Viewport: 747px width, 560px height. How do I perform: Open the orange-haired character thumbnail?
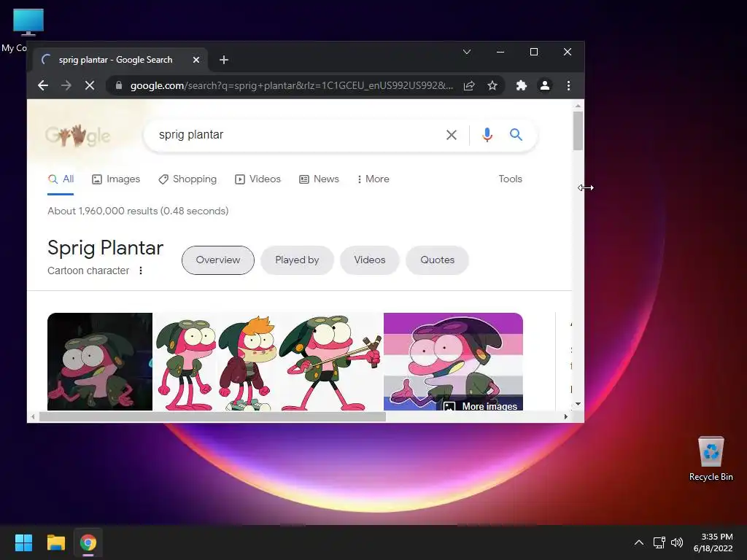pyautogui.click(x=247, y=362)
